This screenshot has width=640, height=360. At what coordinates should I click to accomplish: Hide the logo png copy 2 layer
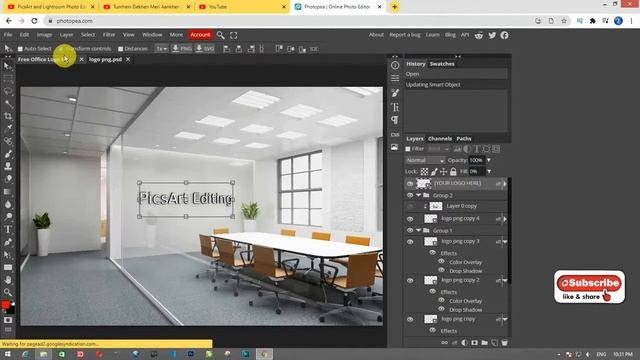tap(410, 280)
